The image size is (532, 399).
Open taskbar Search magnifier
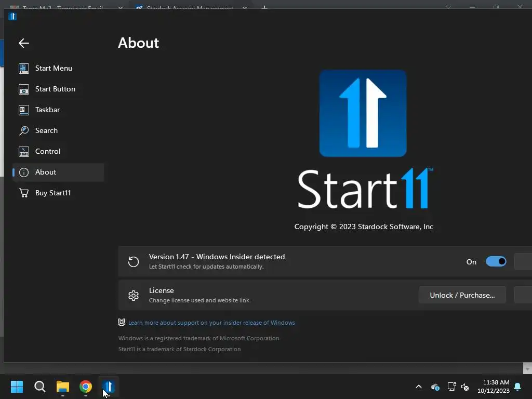pos(40,387)
